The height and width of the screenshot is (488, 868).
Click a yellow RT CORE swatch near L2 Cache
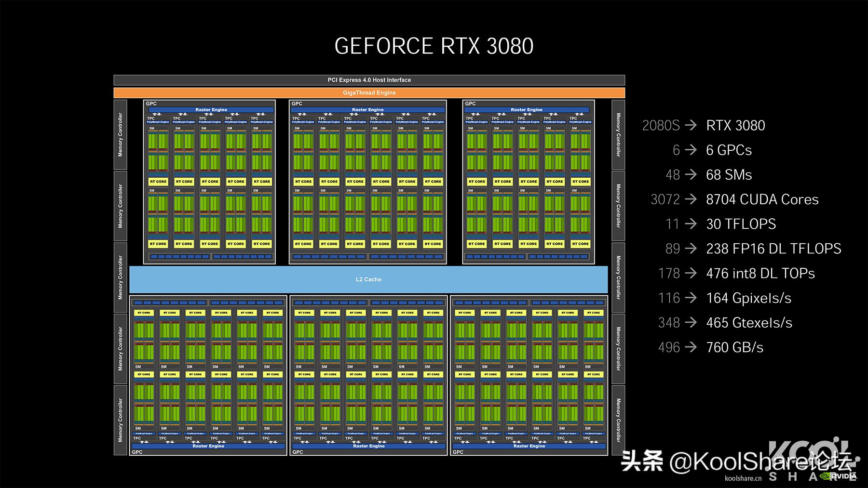click(145, 312)
